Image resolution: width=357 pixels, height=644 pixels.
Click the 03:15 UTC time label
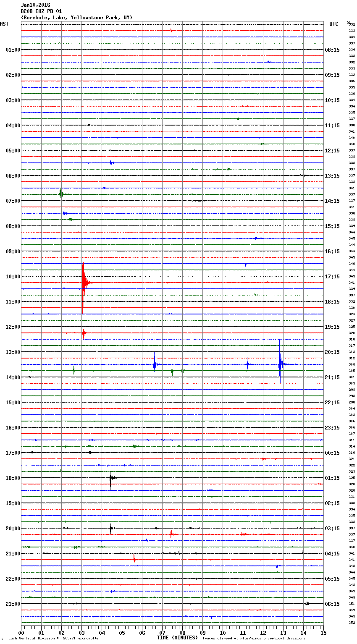click(332, 529)
